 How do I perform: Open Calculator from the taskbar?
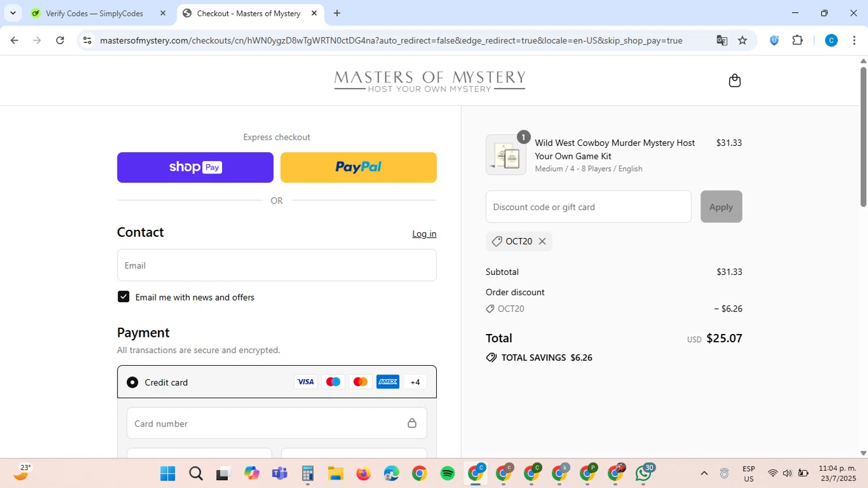(x=307, y=474)
